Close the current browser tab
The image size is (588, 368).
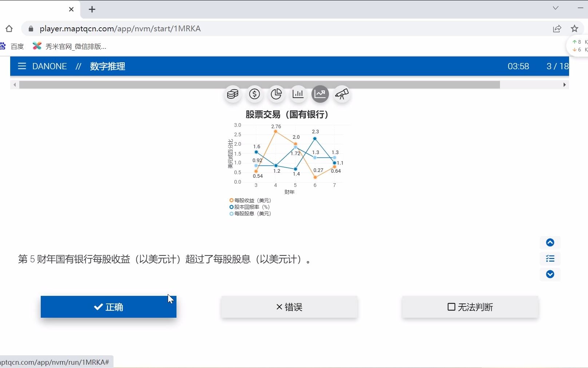coord(71,9)
